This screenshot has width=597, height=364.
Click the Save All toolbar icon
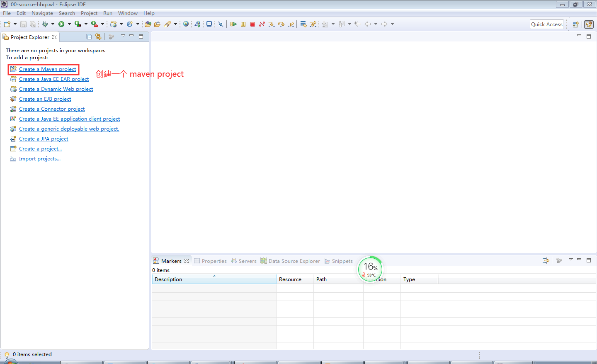(33, 24)
